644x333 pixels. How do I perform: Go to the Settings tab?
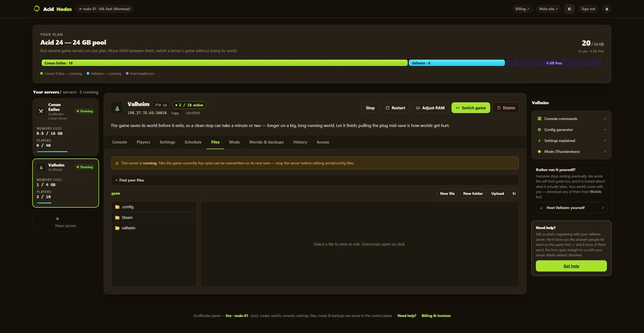coord(167,142)
